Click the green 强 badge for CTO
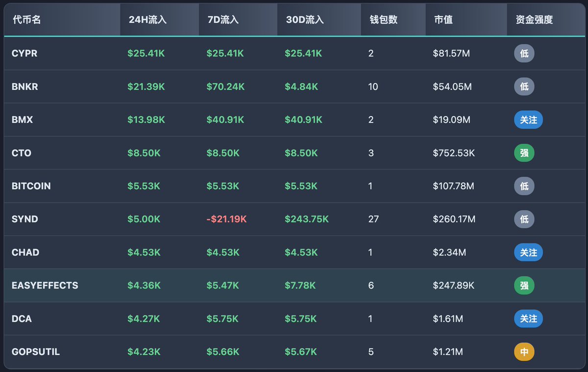The image size is (588, 372). click(524, 153)
